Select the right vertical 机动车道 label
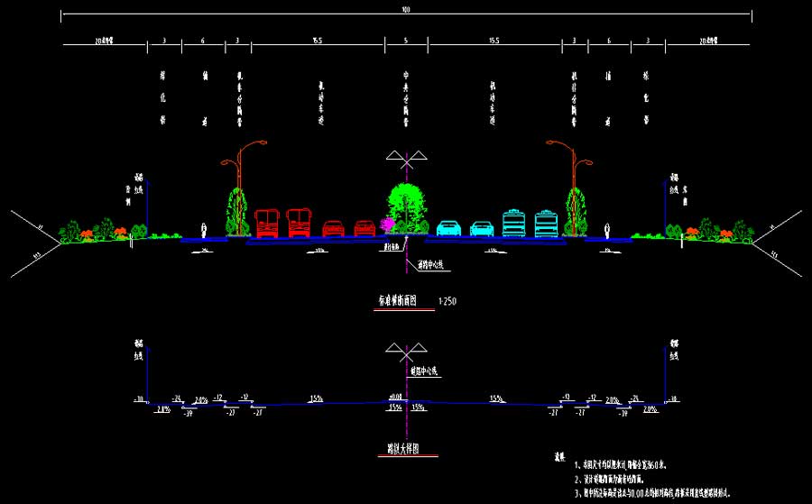 pyautogui.click(x=493, y=103)
